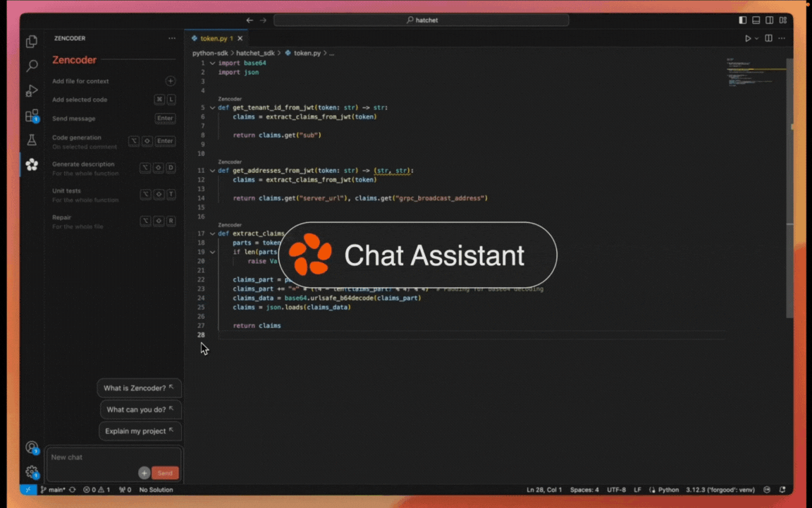Collapse the get_tenant_id_from_jwt function
The width and height of the screenshot is (812, 508).
[212, 107]
